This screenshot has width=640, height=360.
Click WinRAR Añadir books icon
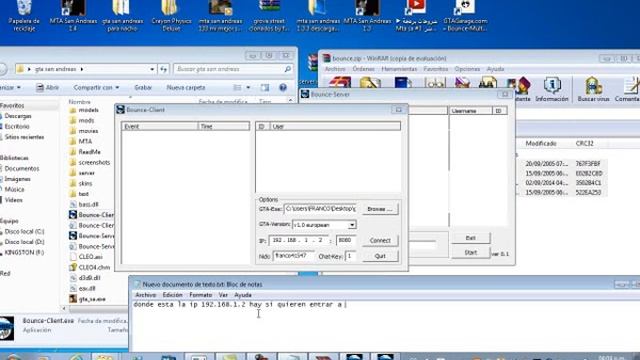(x=340, y=83)
